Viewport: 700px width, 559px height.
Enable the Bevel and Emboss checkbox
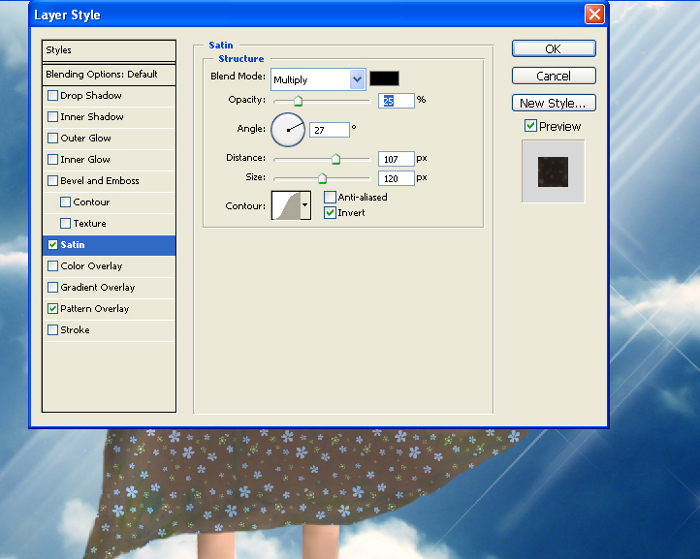52,181
